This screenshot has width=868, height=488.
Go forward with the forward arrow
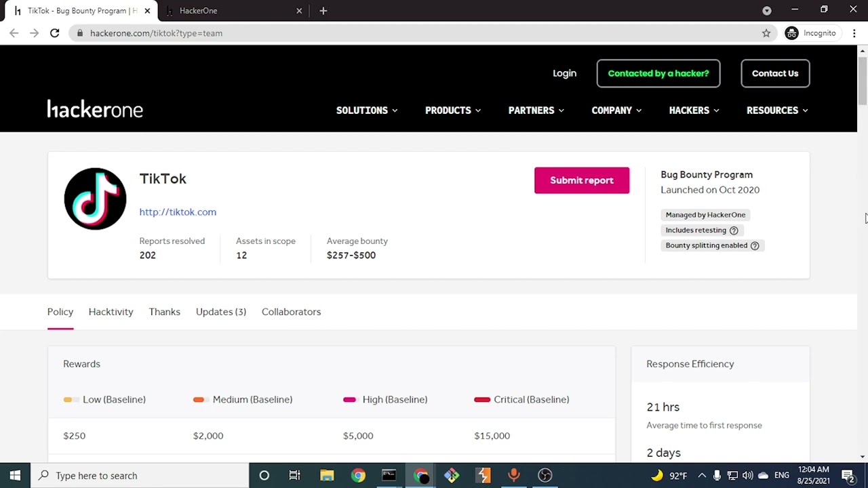point(34,33)
